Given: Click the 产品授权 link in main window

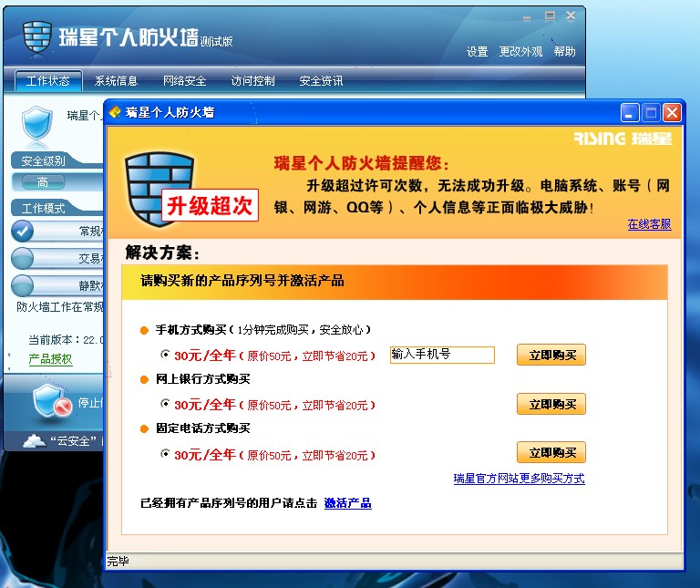Looking at the screenshot, I should point(50,359).
